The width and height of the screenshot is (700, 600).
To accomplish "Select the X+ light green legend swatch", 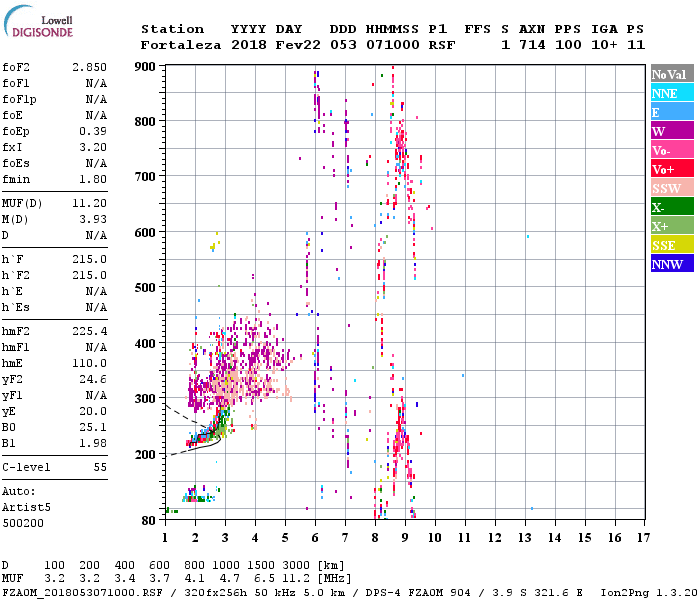I will 672,225.
